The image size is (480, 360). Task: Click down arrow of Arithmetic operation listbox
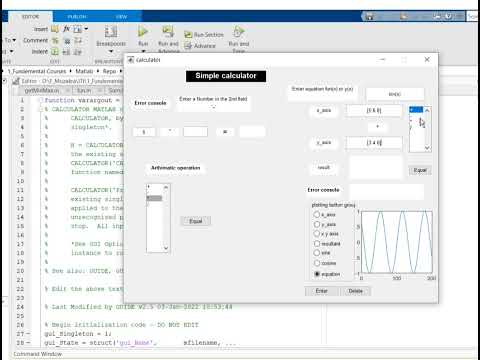166,248
